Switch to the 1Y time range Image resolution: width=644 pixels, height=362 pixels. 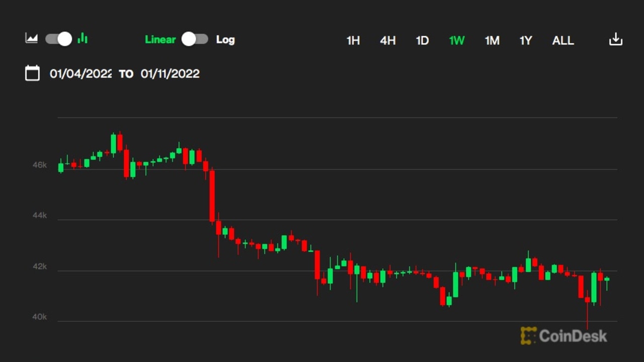[x=526, y=41]
